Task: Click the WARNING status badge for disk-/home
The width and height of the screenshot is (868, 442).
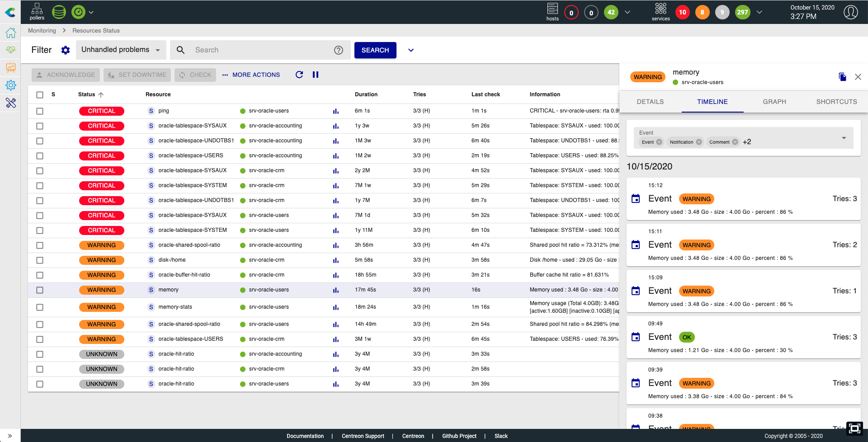Action: [102, 260]
